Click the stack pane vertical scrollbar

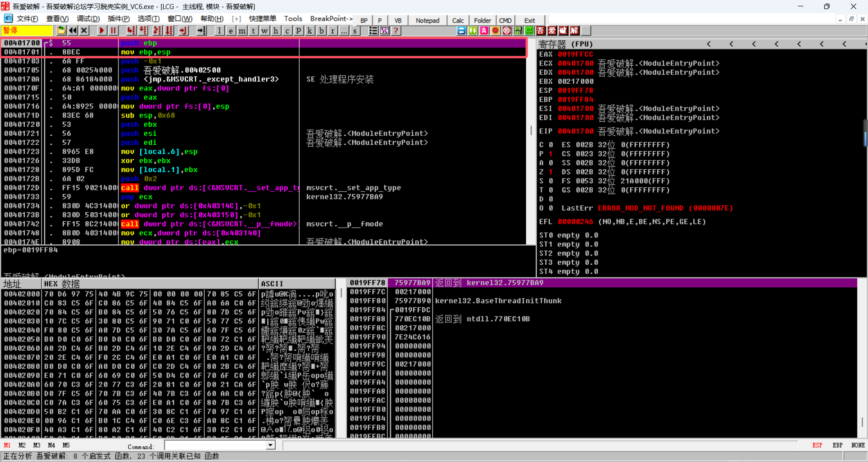tap(862, 357)
